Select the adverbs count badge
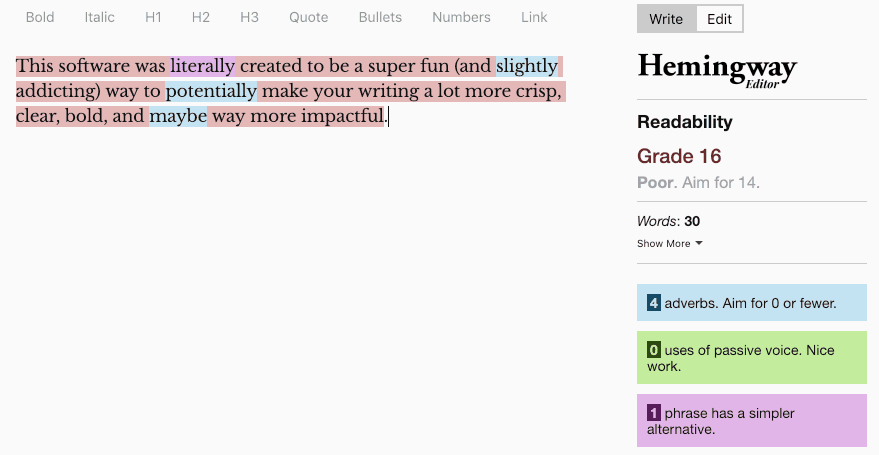The width and height of the screenshot is (879, 455). coord(653,303)
